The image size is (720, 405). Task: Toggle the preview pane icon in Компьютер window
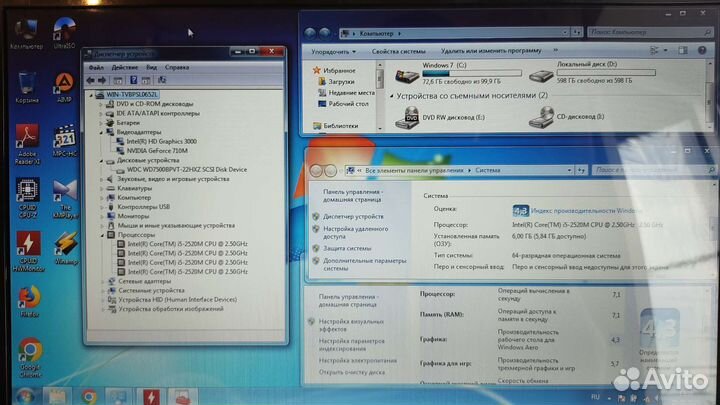pos(683,51)
